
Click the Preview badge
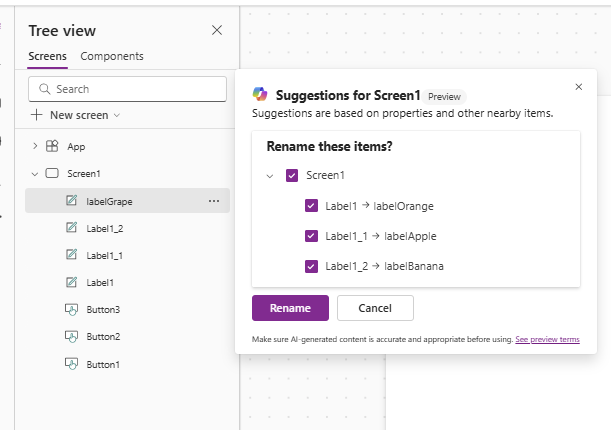(444, 97)
